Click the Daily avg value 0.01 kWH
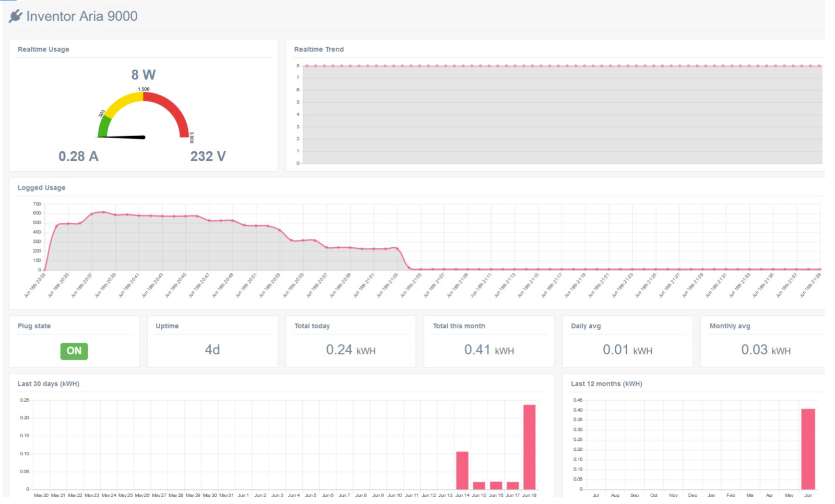The height and width of the screenshot is (504, 835). click(627, 350)
